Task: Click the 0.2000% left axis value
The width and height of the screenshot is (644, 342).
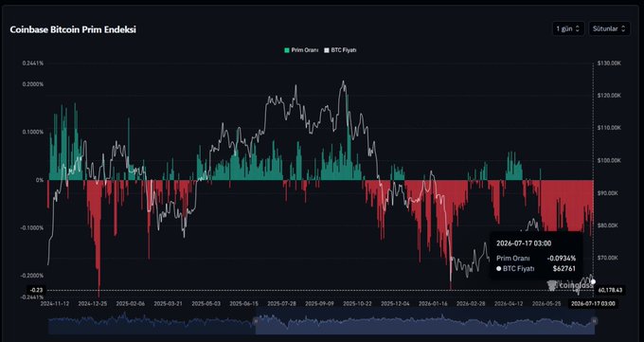Action: pyautogui.click(x=33, y=84)
